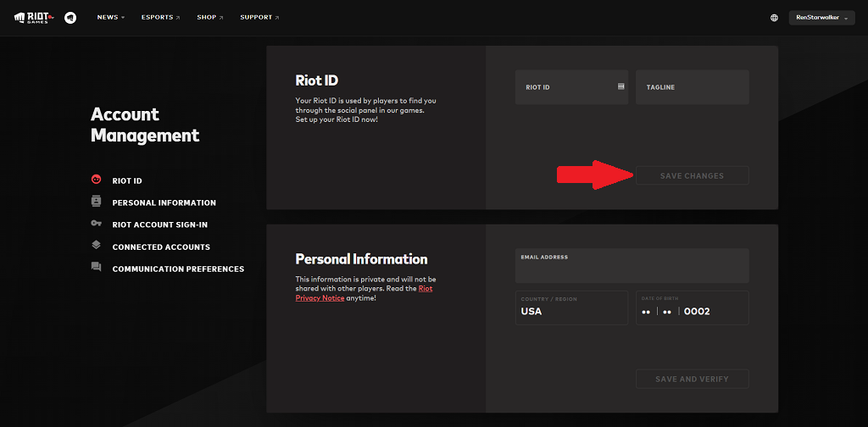The height and width of the screenshot is (427, 868).
Task: Focus the Email Address field
Action: click(632, 266)
